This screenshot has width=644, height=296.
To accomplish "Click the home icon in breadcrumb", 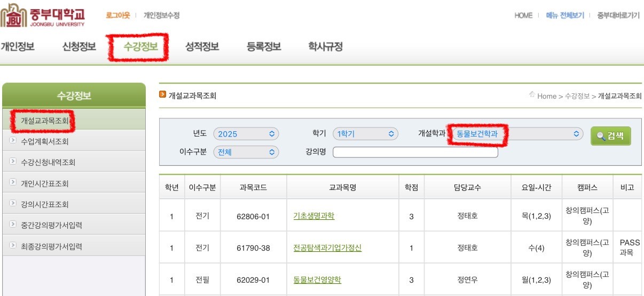I will click(532, 95).
